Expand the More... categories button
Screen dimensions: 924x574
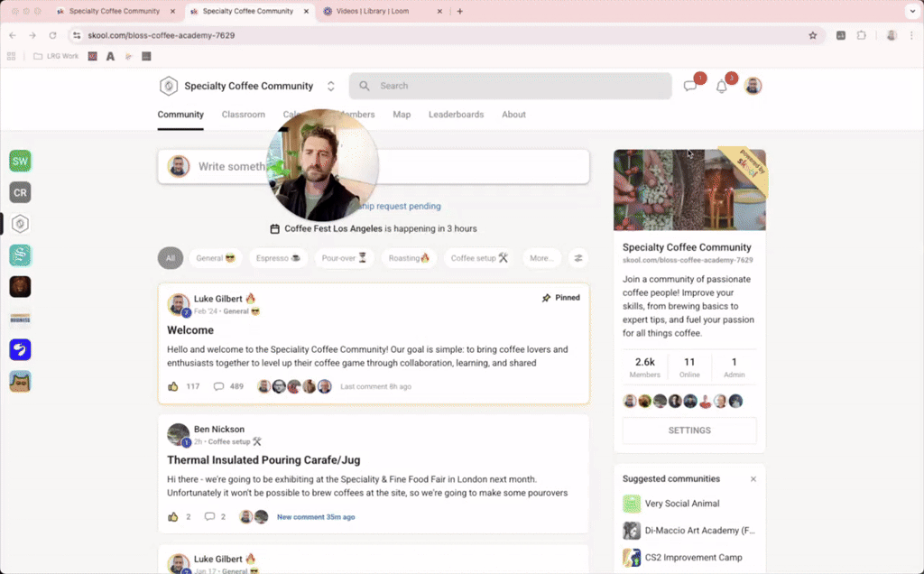tap(541, 258)
